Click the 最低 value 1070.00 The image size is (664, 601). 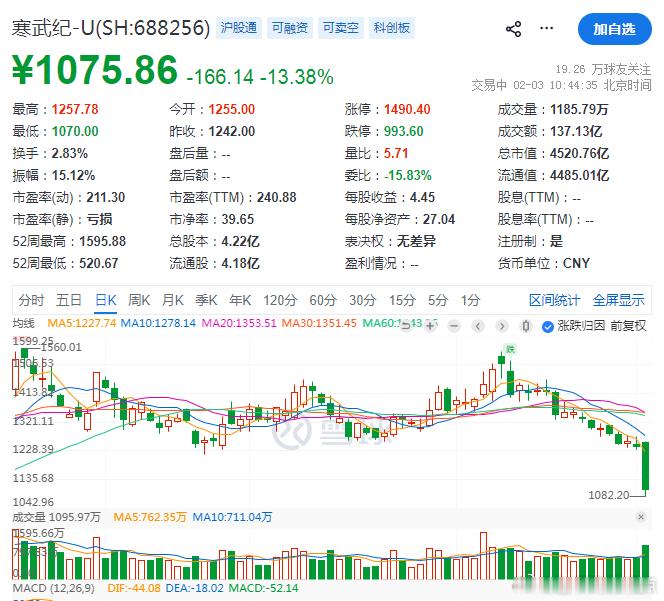(75, 131)
